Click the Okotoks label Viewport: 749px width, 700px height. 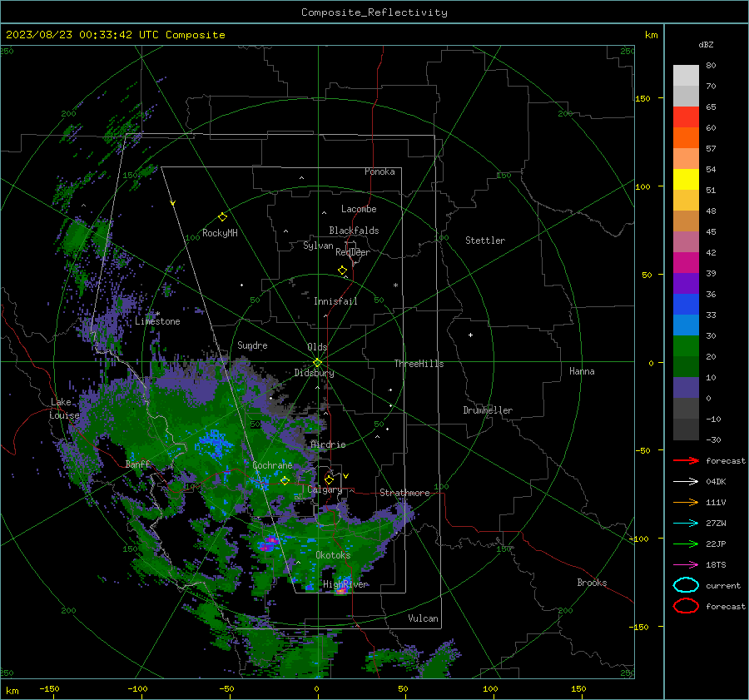[333, 555]
